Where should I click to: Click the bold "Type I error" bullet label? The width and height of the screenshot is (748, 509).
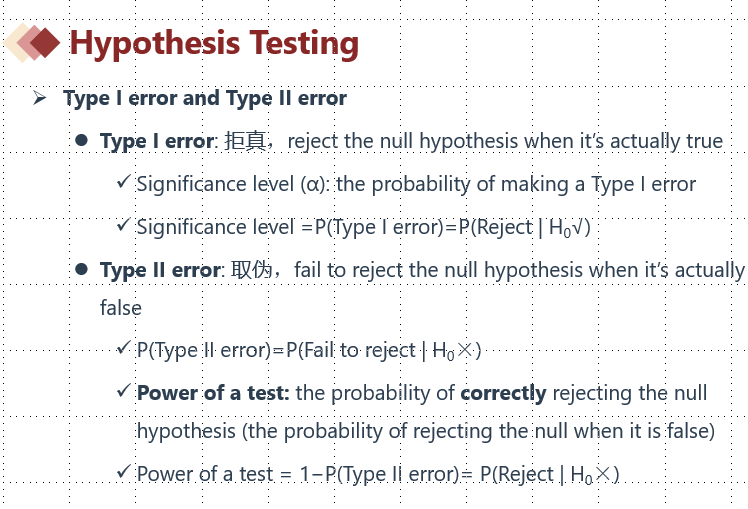[157, 141]
